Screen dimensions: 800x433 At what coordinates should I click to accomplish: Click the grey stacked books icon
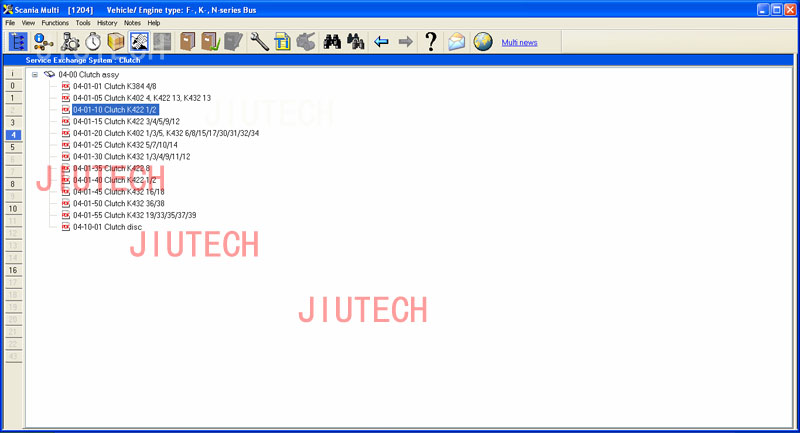233,42
